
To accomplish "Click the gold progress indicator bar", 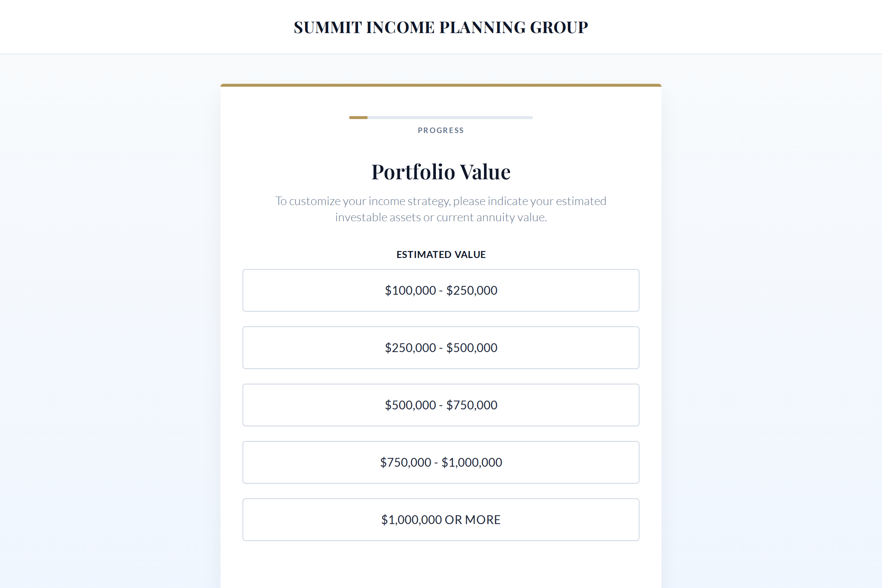I will [x=358, y=117].
